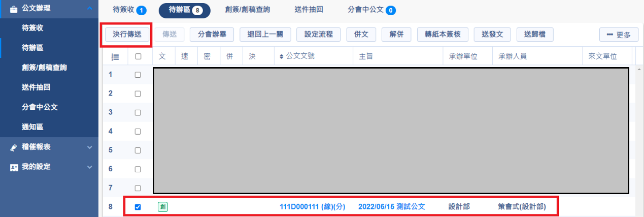The height and width of the screenshot is (217, 644).
Task: Click the numbered list icon in table header
Action: click(x=115, y=57)
